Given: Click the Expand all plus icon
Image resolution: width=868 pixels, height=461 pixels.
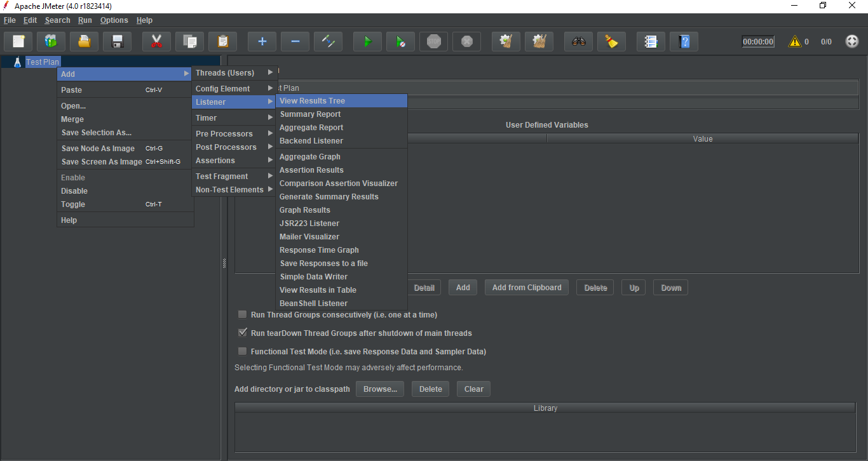Looking at the screenshot, I should 262,42.
